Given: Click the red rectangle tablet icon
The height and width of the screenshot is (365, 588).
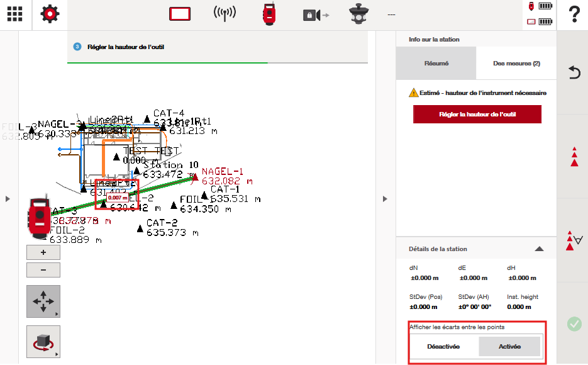Looking at the screenshot, I should 180,14.
